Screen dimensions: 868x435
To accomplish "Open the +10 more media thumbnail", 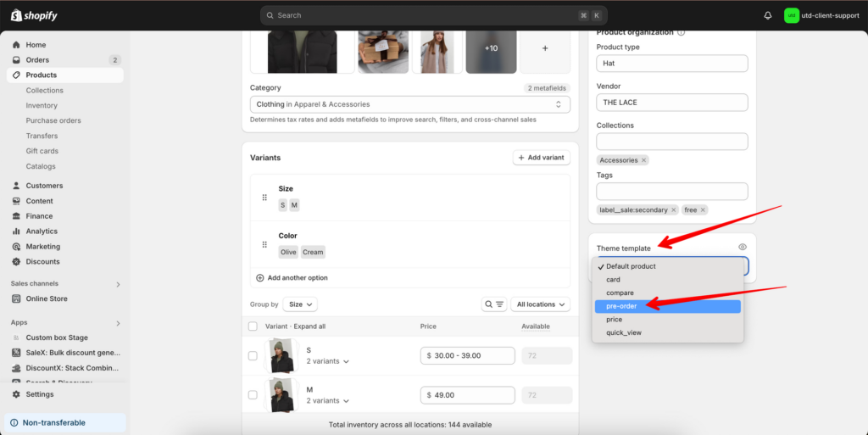I will pyautogui.click(x=491, y=48).
